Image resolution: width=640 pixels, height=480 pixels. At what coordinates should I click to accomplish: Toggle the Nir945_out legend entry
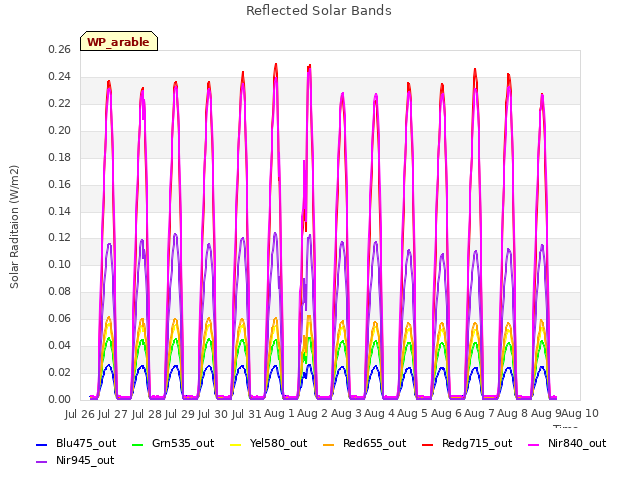(75, 460)
